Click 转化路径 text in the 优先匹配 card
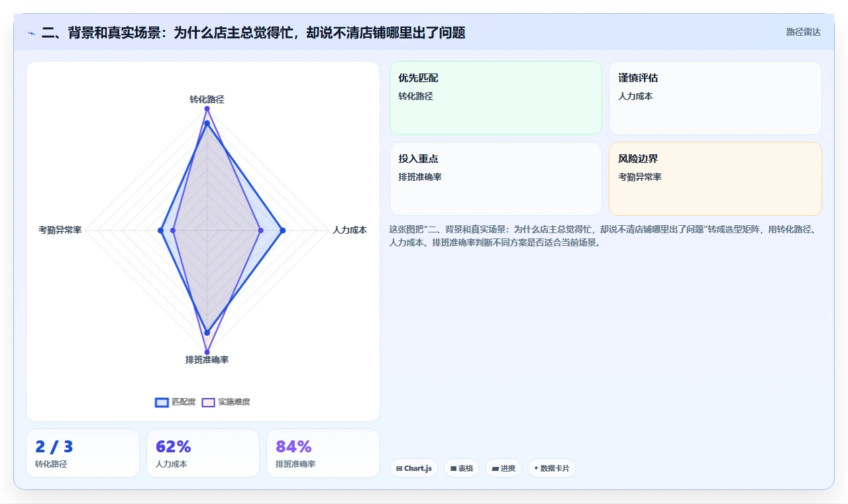Viewport: 848px width, 504px height. [415, 97]
